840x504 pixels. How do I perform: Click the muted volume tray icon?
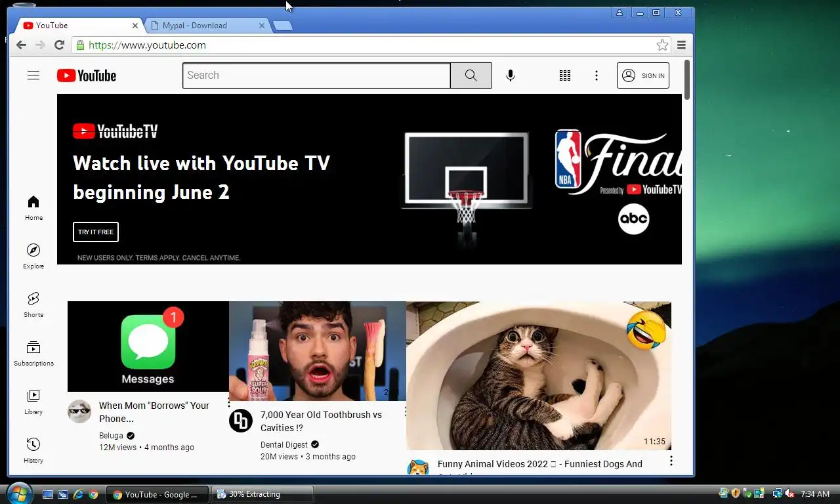click(789, 493)
